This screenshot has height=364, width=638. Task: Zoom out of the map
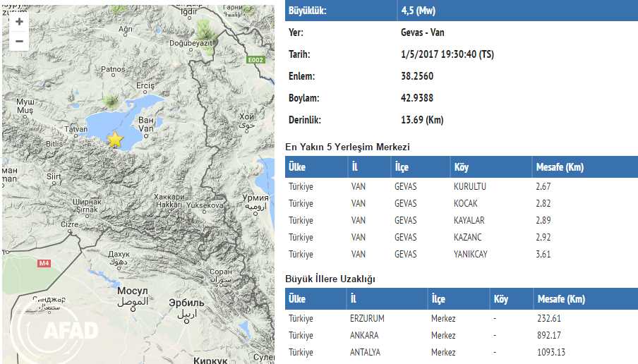click(x=19, y=42)
